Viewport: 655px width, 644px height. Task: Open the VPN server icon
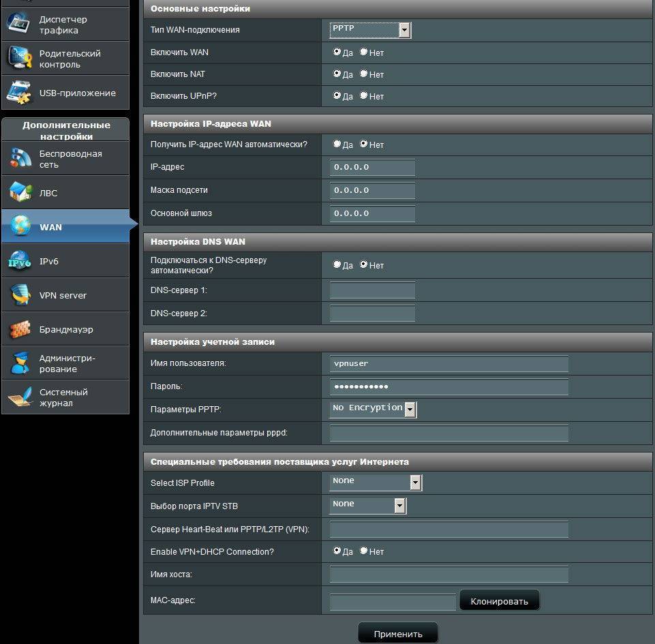pyautogui.click(x=20, y=295)
